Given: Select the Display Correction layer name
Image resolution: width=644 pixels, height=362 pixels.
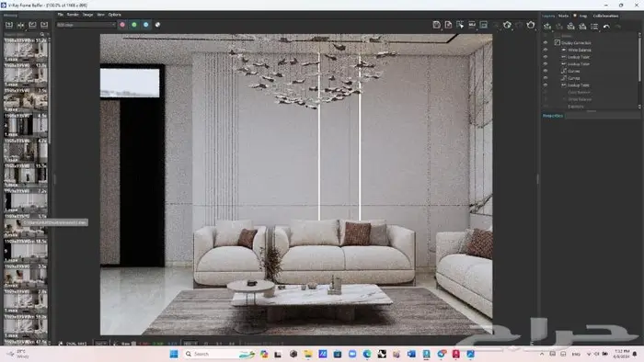Looking at the screenshot, I should [x=576, y=42].
